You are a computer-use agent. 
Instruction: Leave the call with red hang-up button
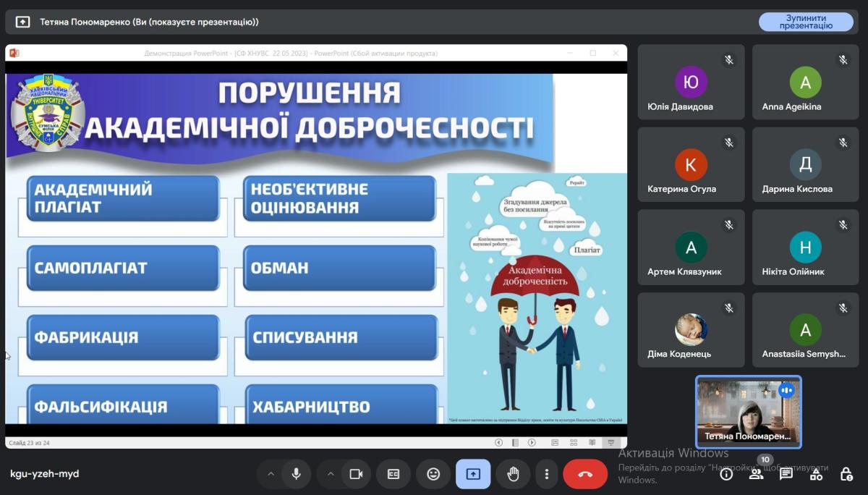pos(585,474)
